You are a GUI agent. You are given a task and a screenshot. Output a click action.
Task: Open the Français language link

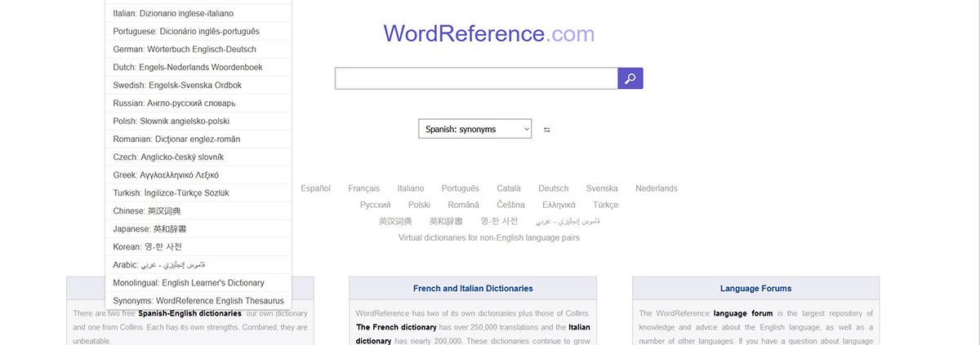pos(363,188)
